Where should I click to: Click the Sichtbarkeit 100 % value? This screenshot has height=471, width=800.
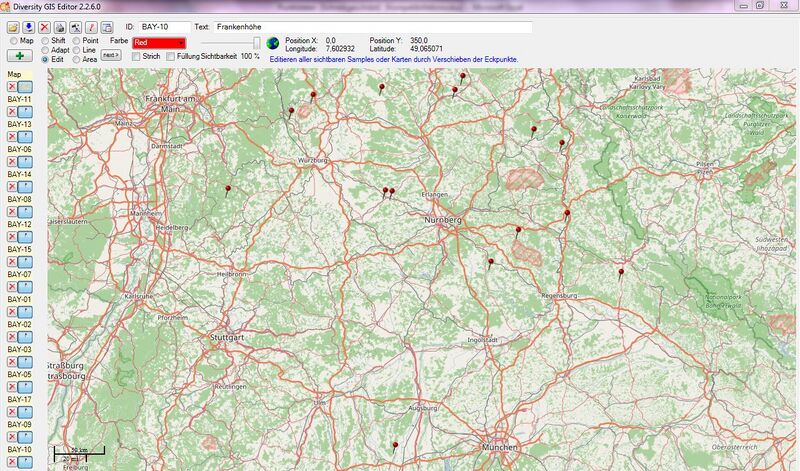click(250, 56)
